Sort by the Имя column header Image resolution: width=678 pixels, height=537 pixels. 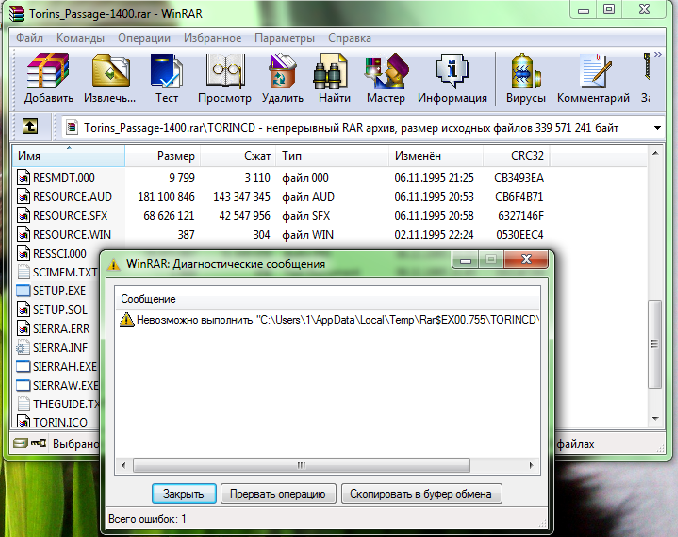click(x=68, y=156)
